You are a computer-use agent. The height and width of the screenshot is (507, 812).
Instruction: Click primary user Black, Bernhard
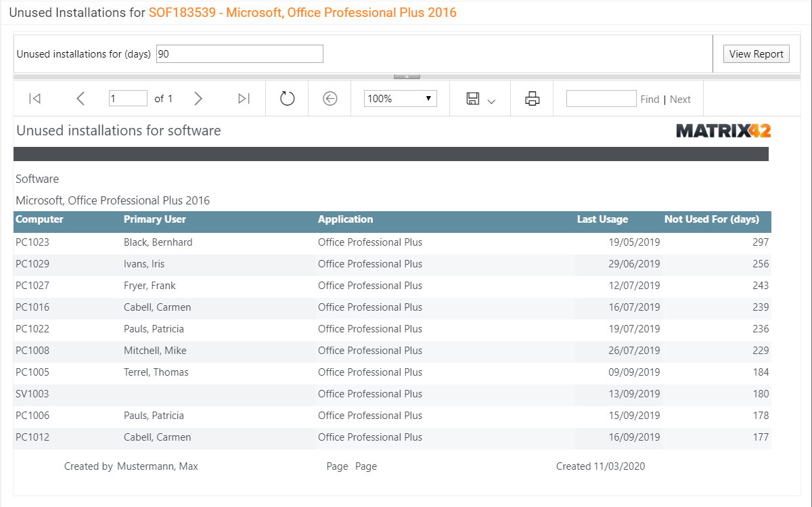tap(158, 242)
